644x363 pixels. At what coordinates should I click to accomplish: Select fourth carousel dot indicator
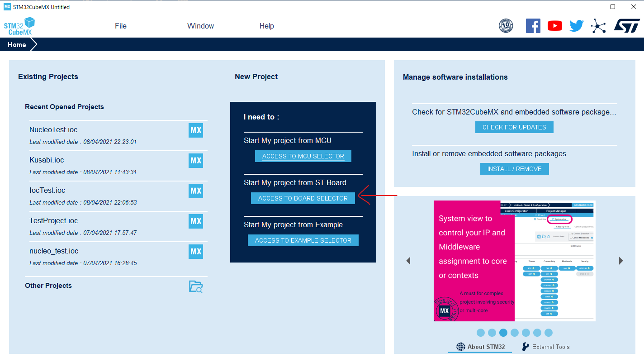tap(515, 333)
